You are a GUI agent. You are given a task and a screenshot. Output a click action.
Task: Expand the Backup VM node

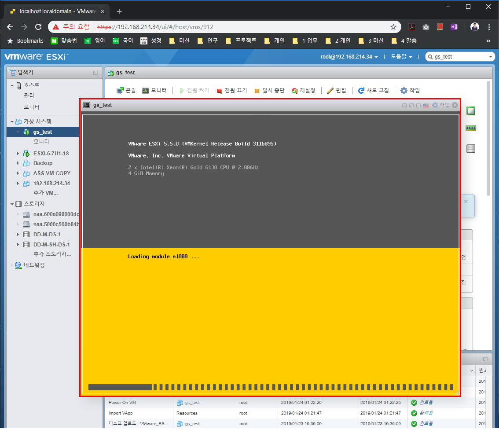(18, 163)
